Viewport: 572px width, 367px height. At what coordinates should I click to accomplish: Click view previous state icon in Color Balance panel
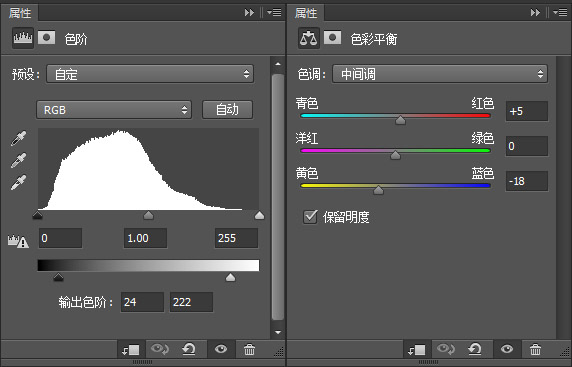(x=446, y=349)
